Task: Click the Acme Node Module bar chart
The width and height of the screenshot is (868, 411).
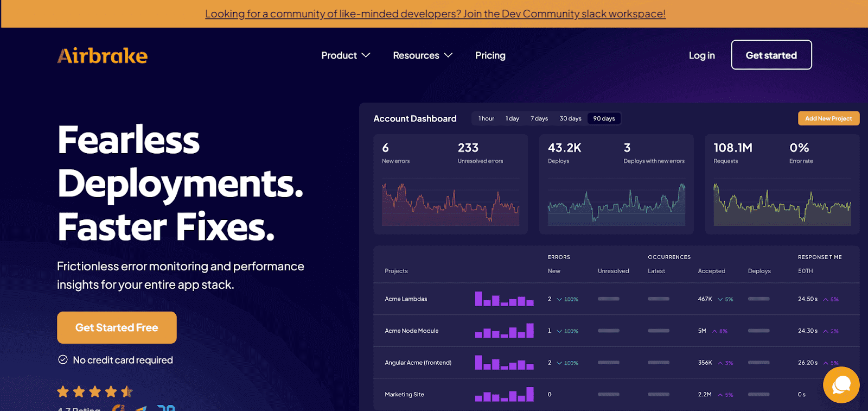Action: [504, 331]
